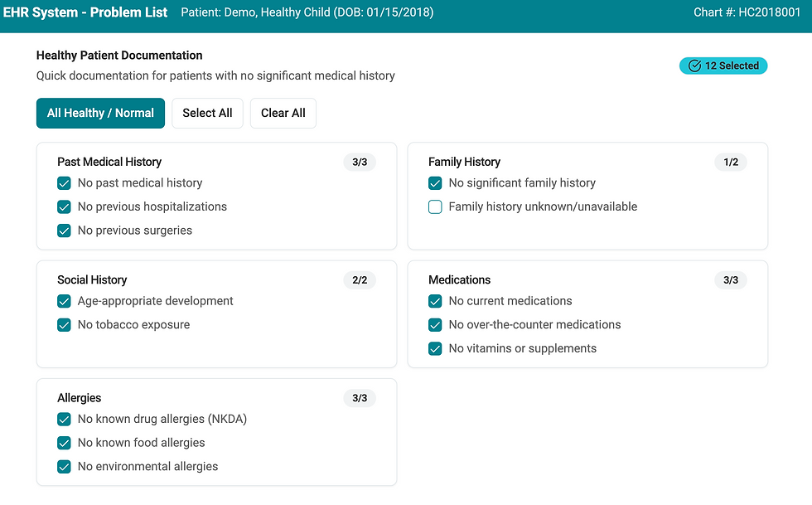Viewport: 812px width, 505px height.
Task: Toggle Age-appropriate development checkbox
Action: 64,302
